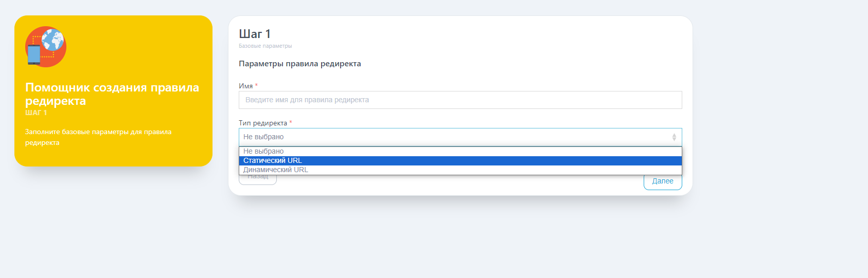
Task: Click the red asterisk next to 'Имя'
Action: coord(256,85)
